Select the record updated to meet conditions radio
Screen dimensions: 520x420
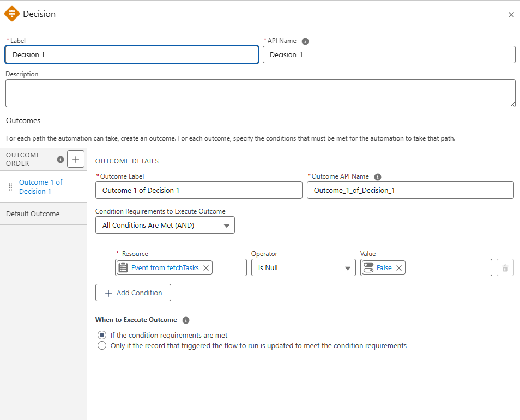pyautogui.click(x=101, y=345)
